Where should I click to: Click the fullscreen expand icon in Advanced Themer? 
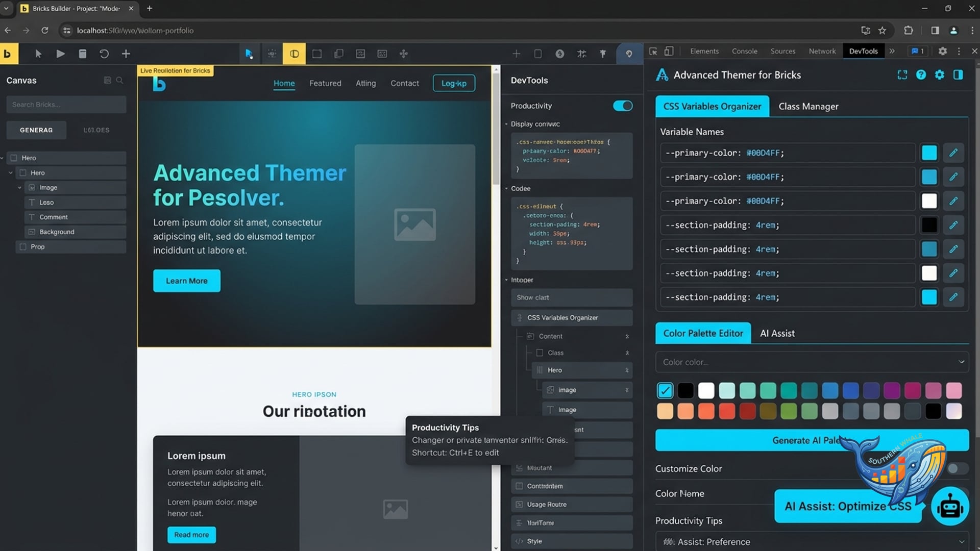(x=902, y=75)
